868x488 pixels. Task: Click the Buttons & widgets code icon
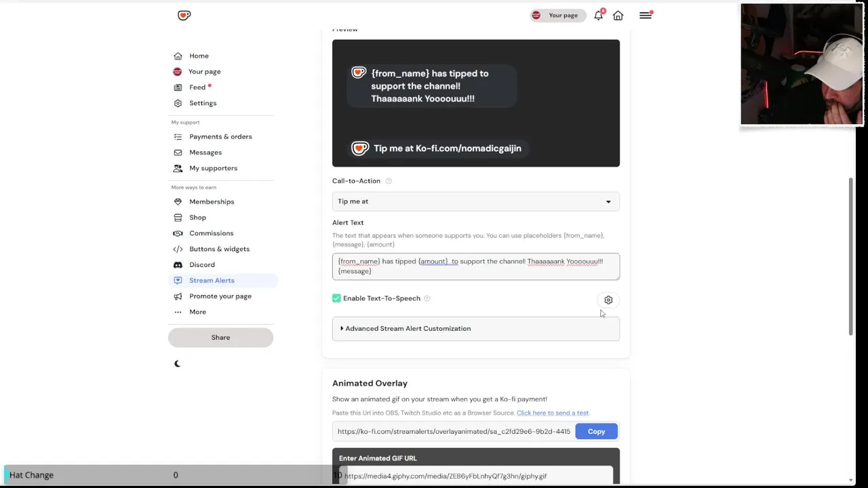pyautogui.click(x=178, y=249)
